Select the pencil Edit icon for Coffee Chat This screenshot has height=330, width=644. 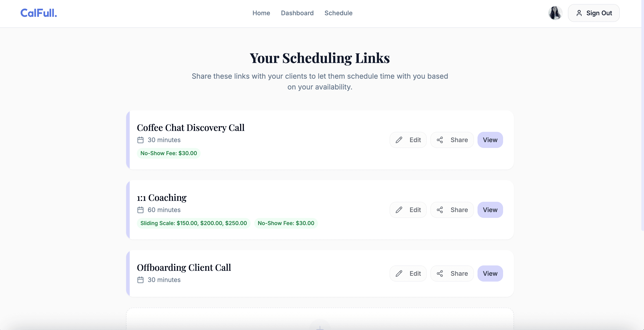click(x=399, y=140)
